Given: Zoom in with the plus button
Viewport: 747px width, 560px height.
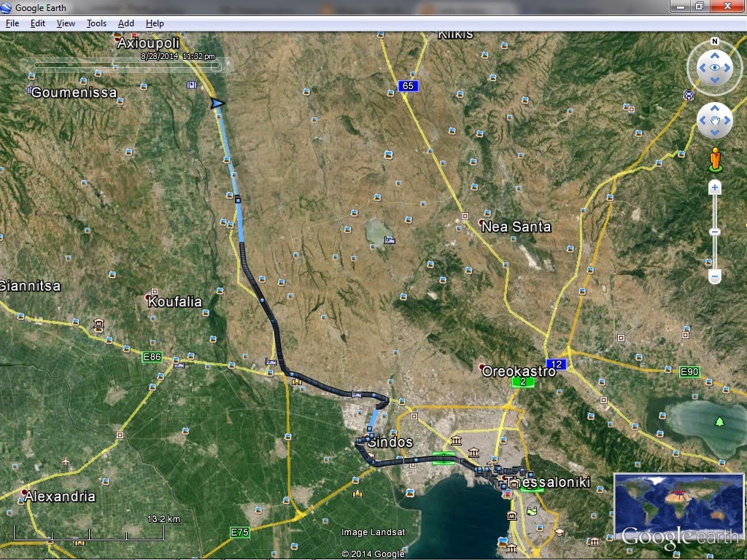Looking at the screenshot, I should [714, 187].
